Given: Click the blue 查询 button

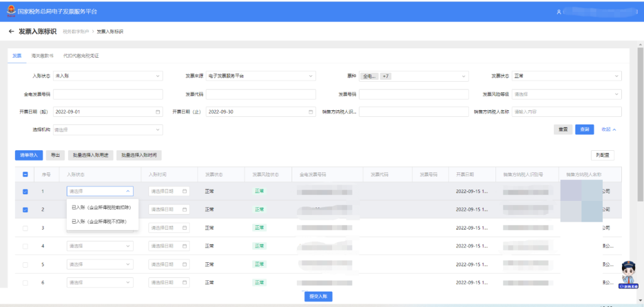Looking at the screenshot, I should tap(584, 129).
